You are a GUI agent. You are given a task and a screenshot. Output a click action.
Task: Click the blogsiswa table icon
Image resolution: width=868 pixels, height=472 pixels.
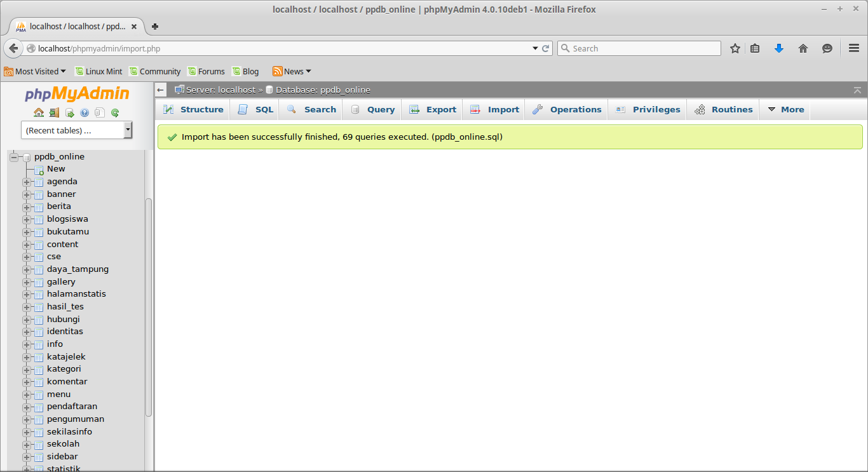click(39, 220)
